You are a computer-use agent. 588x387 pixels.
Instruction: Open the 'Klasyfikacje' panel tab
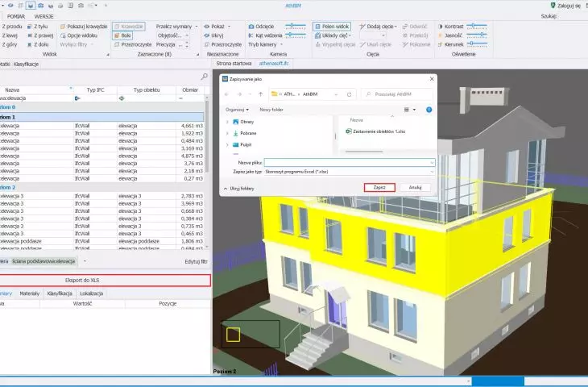click(26, 64)
